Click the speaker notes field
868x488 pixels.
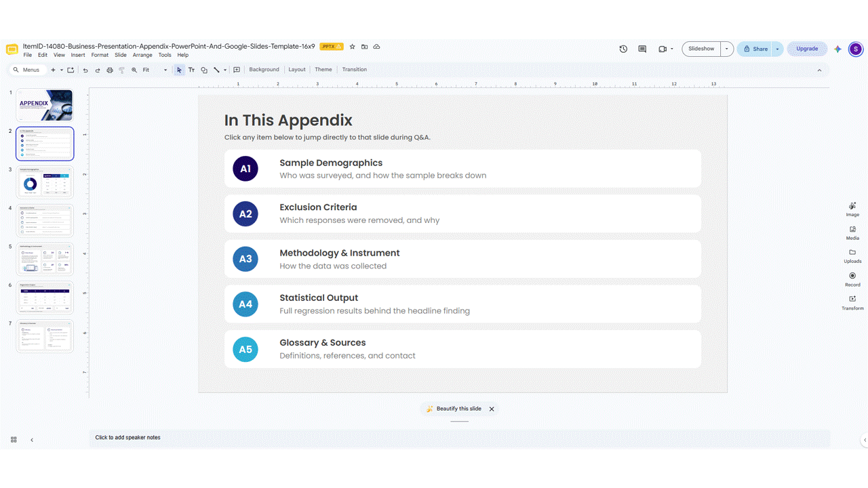(x=459, y=438)
